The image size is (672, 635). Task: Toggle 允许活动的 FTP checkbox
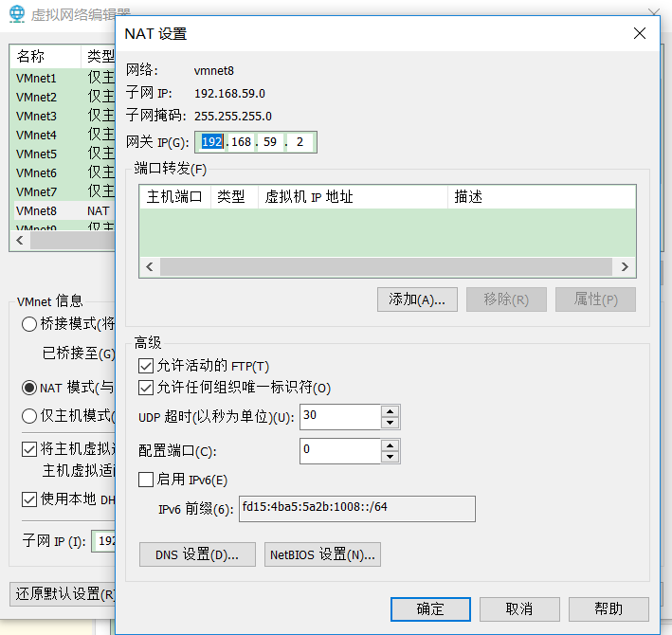tap(146, 366)
